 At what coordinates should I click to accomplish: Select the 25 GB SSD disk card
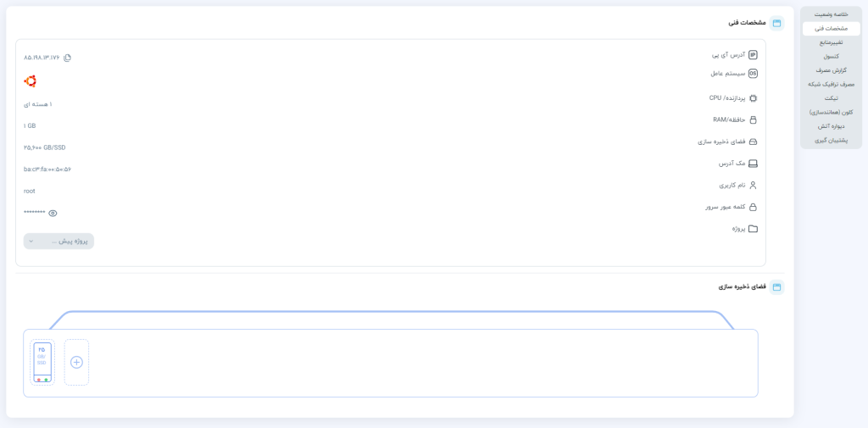pyautogui.click(x=42, y=362)
